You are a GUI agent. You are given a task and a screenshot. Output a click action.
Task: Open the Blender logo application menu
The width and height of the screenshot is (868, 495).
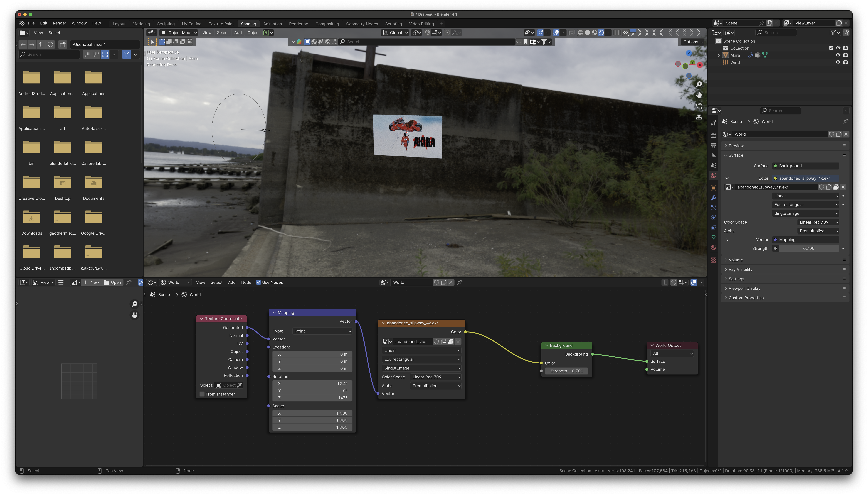coord(22,23)
